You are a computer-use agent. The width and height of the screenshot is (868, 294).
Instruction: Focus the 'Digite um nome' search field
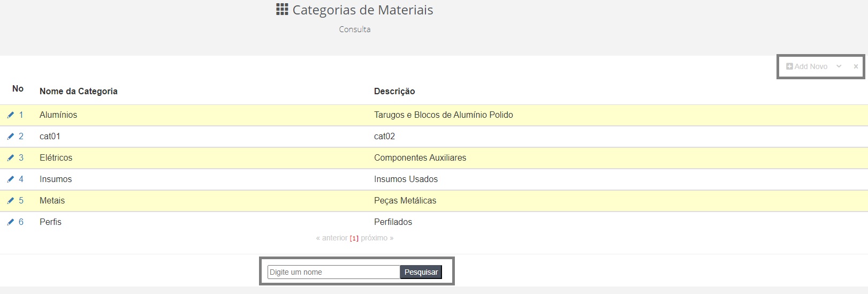click(334, 272)
